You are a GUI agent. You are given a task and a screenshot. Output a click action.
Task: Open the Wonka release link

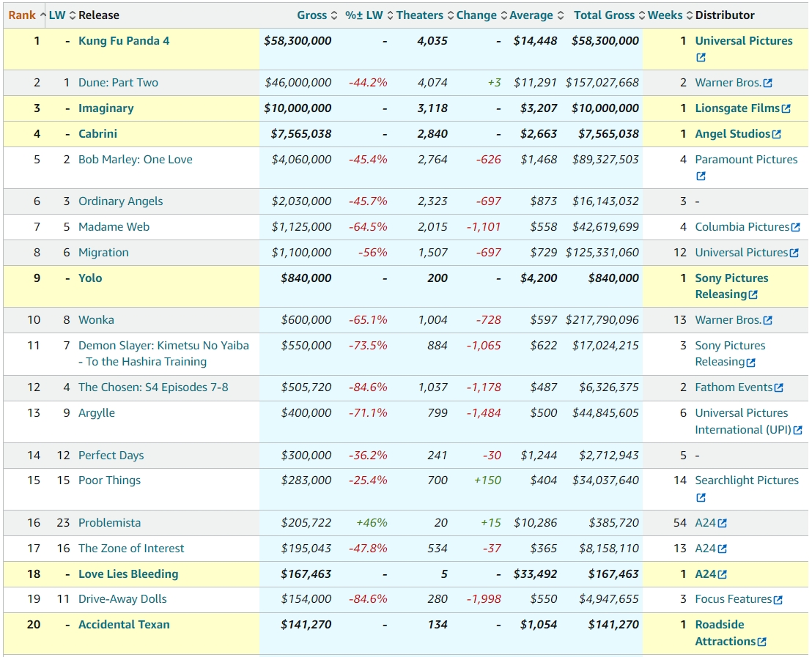coord(96,320)
